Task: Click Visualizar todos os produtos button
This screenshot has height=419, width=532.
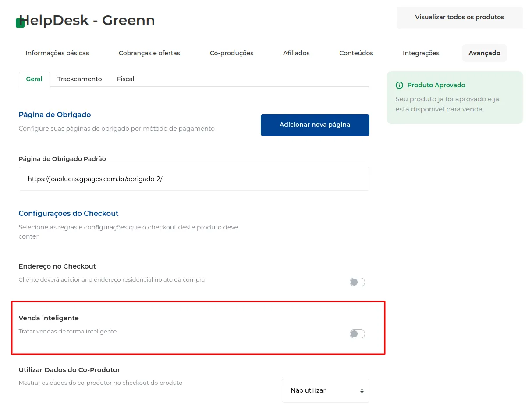Action: 460,18
